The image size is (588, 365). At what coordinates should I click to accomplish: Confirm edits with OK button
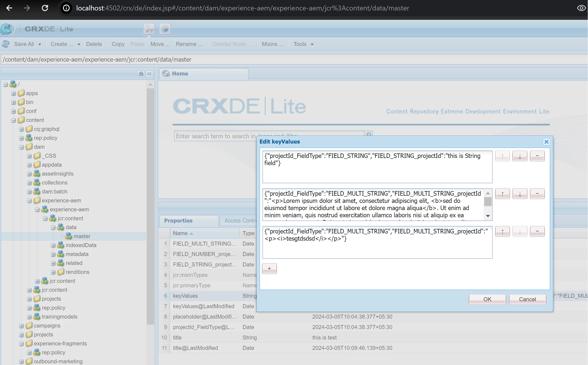click(487, 299)
